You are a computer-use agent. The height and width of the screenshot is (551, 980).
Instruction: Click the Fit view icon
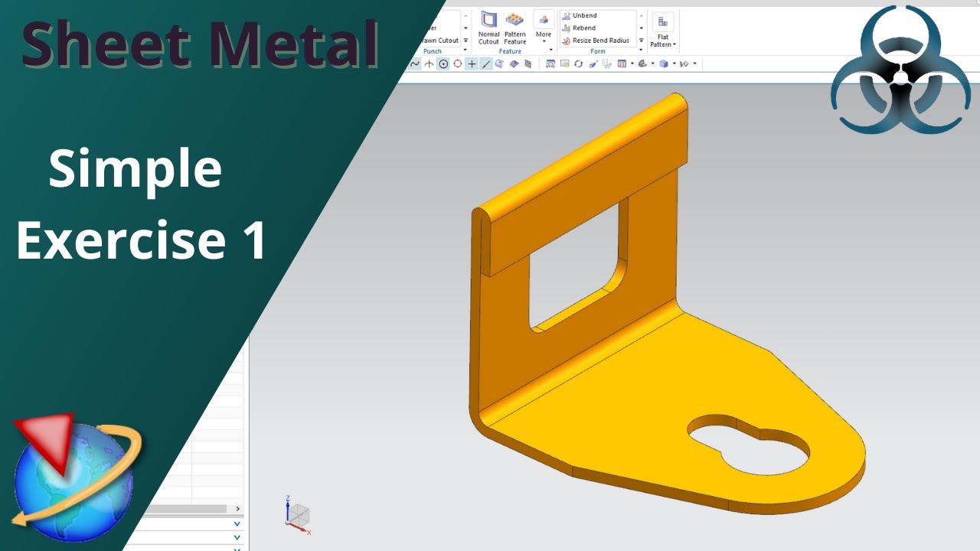point(550,64)
